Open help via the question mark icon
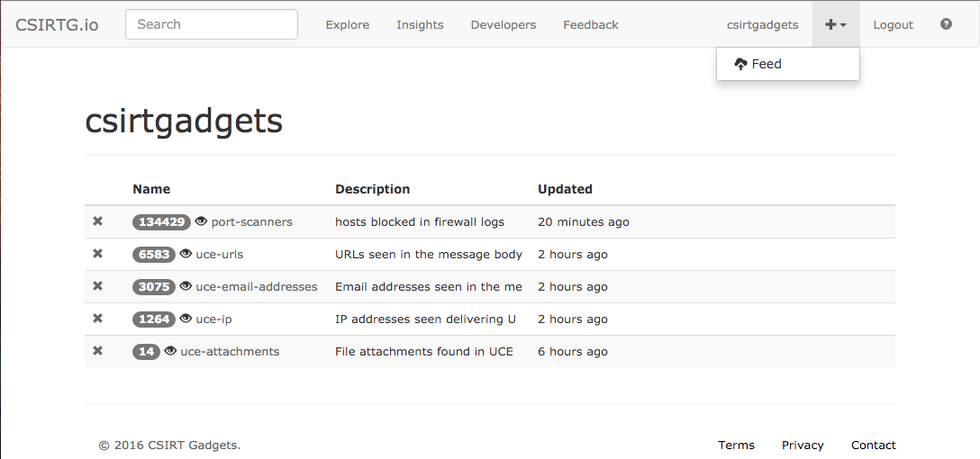Image resolution: width=980 pixels, height=459 pixels. (x=947, y=24)
